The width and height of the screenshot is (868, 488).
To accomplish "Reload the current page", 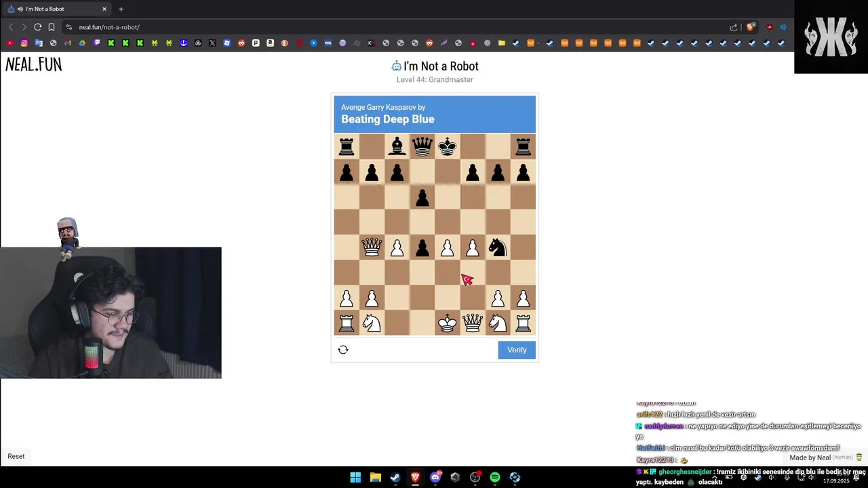I will (37, 27).
